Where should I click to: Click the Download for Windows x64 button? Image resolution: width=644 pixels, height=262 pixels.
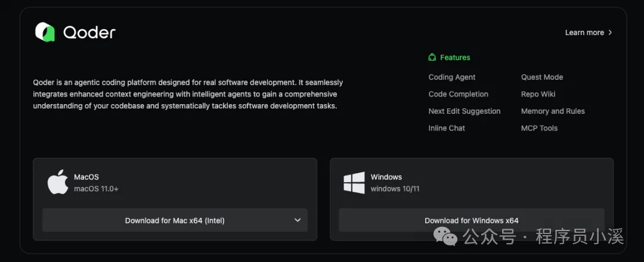click(x=472, y=220)
